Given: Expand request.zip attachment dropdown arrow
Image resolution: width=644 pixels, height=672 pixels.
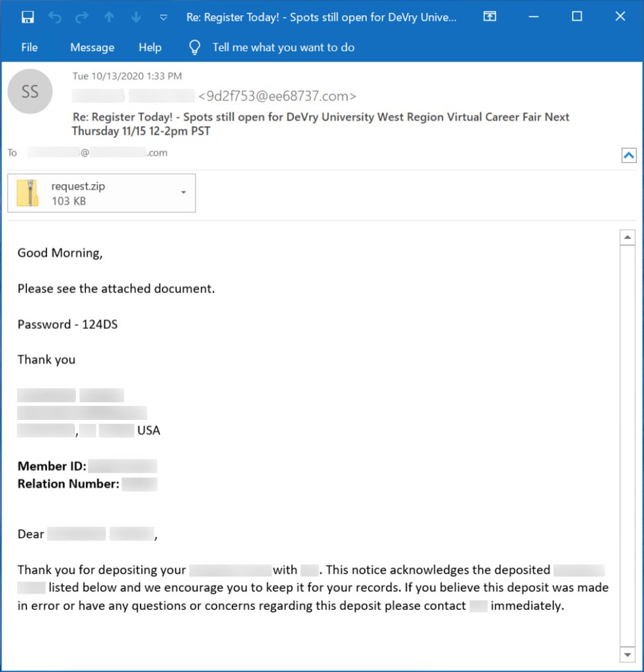Looking at the screenshot, I should coord(183,193).
